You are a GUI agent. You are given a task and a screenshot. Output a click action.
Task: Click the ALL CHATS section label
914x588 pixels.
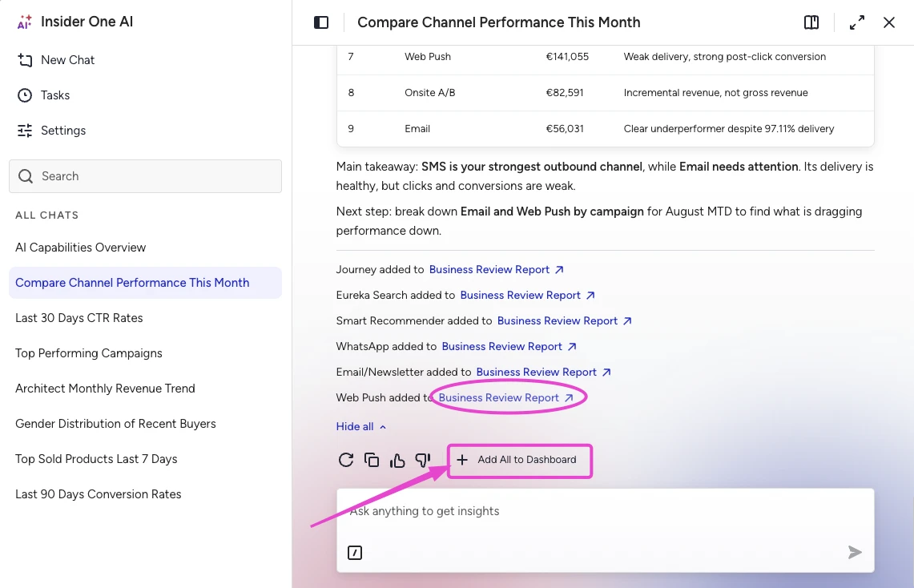[46, 215]
